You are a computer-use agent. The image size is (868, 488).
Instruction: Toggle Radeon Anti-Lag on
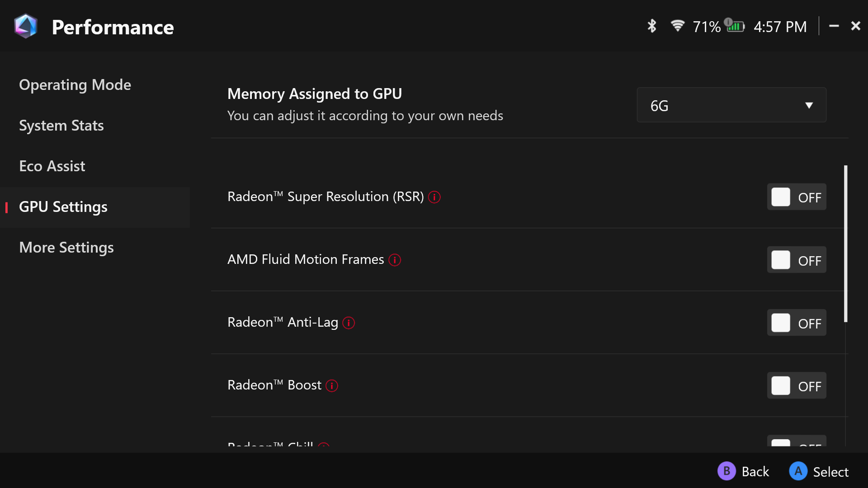pos(796,323)
